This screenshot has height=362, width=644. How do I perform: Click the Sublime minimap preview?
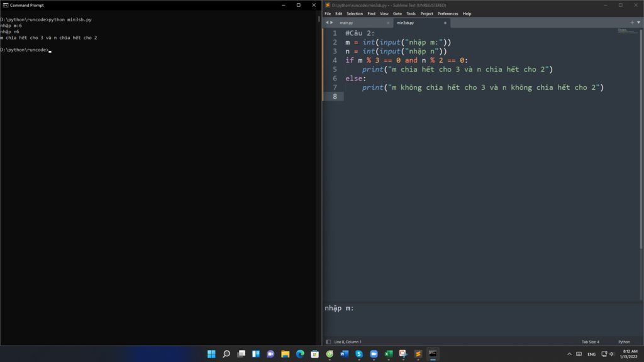[627, 31]
